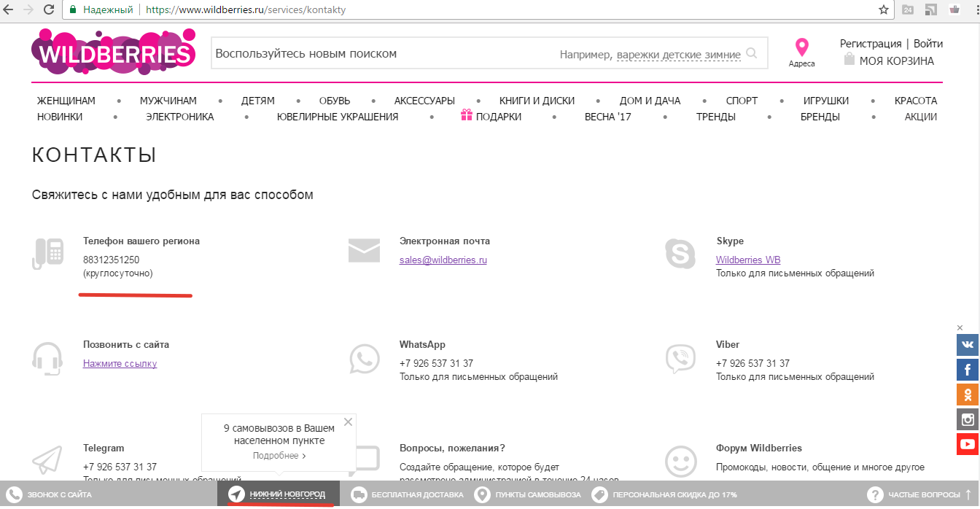Click the Войти login link
This screenshot has height=509, width=980.
pyautogui.click(x=928, y=44)
